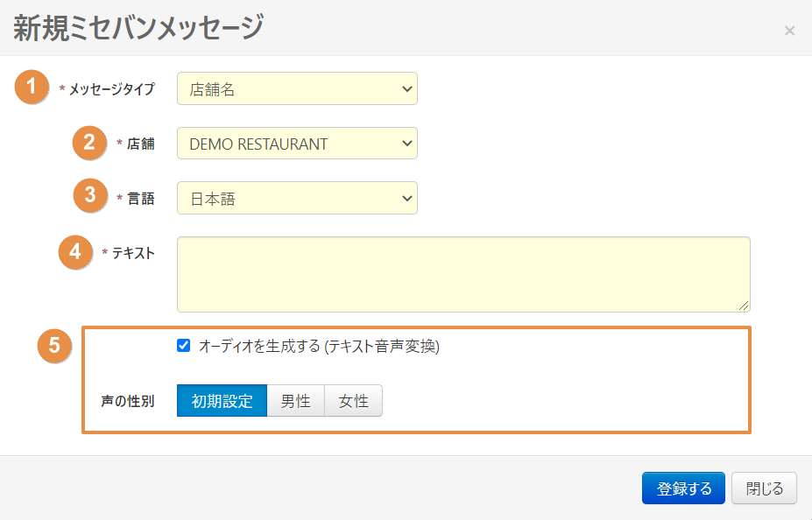
Task: Select 初期設定 for voice gender
Action: (222, 402)
